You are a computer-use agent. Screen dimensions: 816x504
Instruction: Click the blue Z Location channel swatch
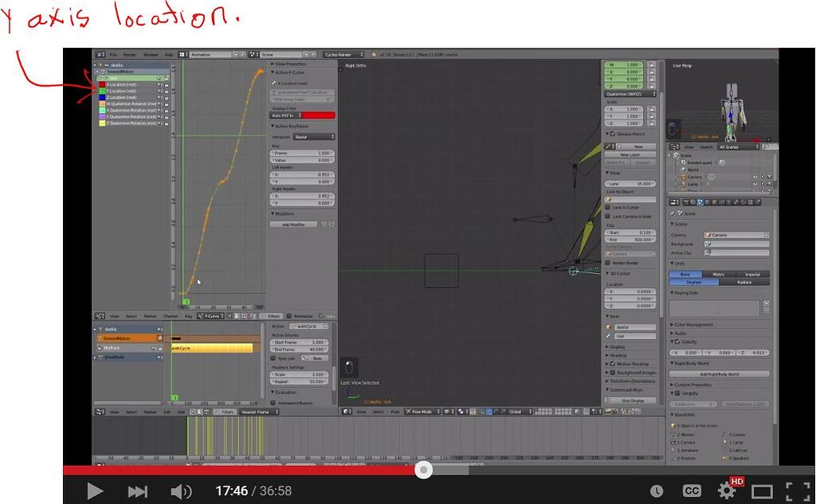click(x=103, y=97)
